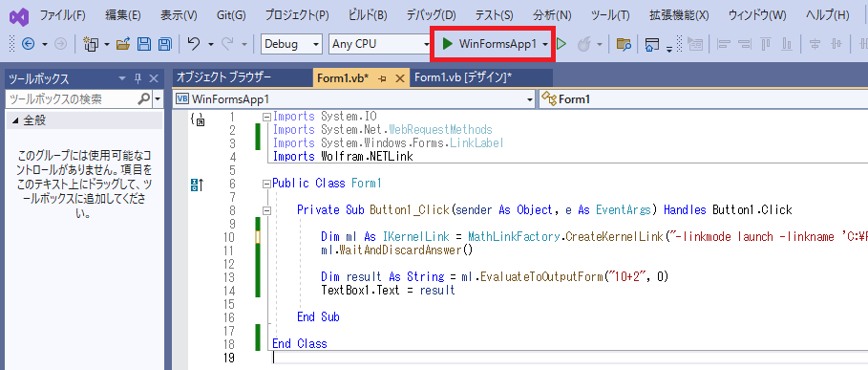Collapse the 全般 toolbox group
This screenshot has width=868, height=370.
click(x=14, y=120)
